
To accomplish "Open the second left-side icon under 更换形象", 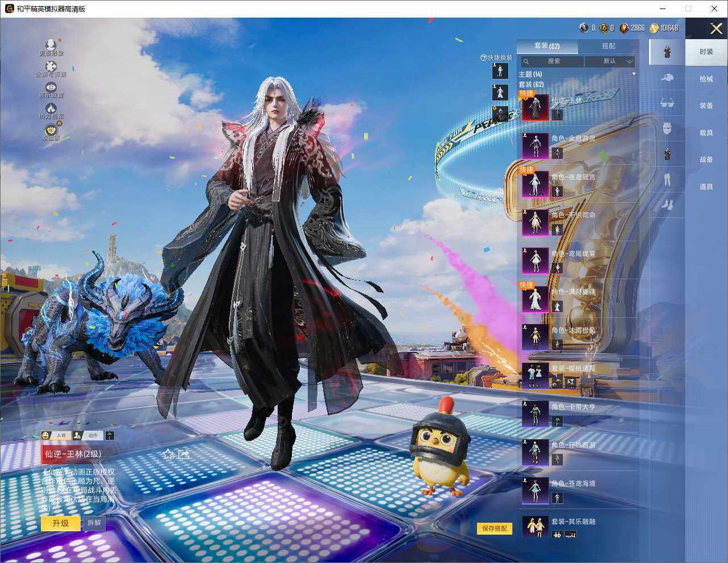I will pos(51,66).
